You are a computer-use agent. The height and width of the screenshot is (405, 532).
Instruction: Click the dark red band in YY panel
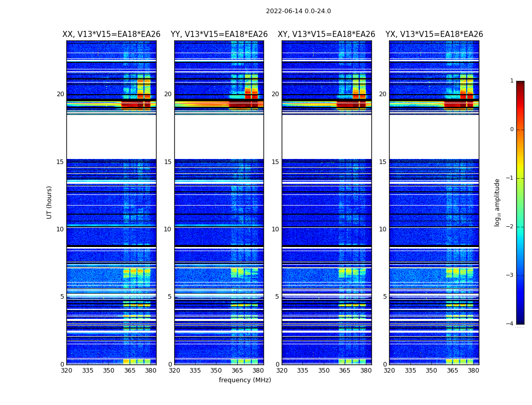(x=243, y=104)
